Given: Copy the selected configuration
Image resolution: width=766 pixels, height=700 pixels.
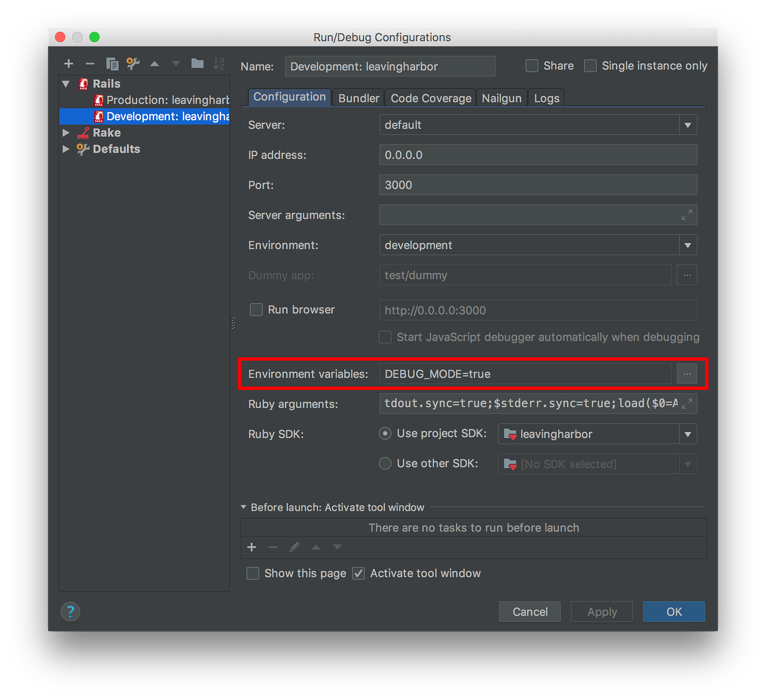Looking at the screenshot, I should pos(112,63).
